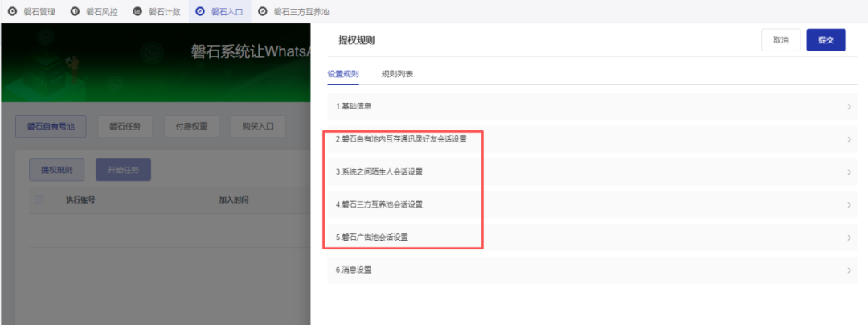The width and height of the screenshot is (868, 325).
Task: Submit the rule with 提交 button
Action: (x=826, y=40)
